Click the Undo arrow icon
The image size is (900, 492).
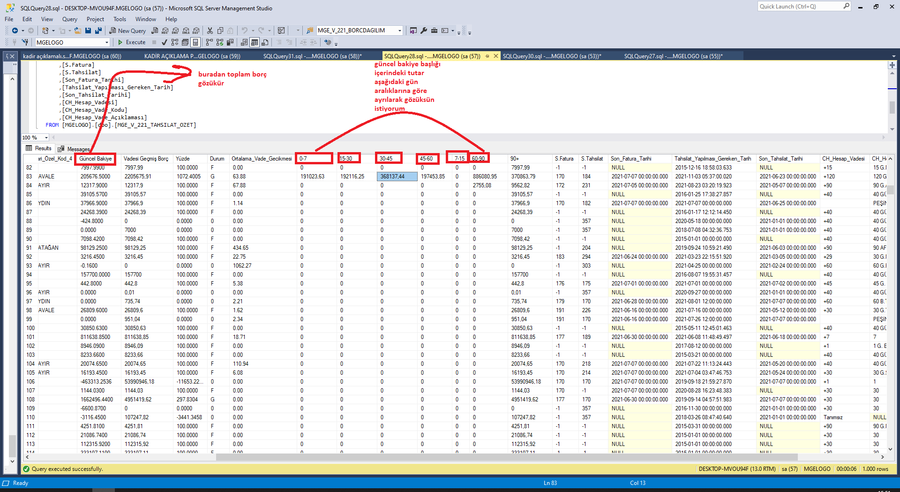244,30
